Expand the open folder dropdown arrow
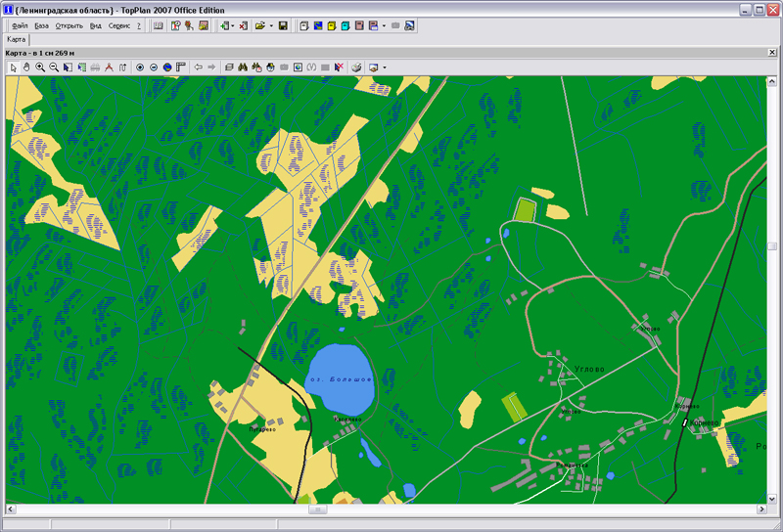Screen dimensions: 783x532 click(x=271, y=25)
